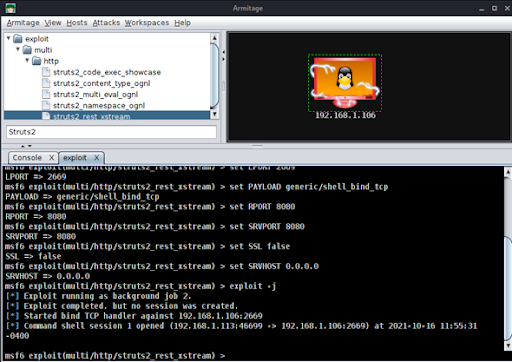512x362 pixels.
Task: Open the Armitage menu
Action: click(x=23, y=23)
